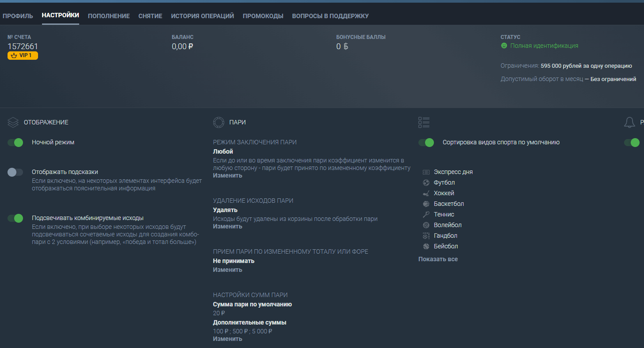644x348 pixels.
Task: Click the VIP 1 crown badge
Action: coord(23,55)
